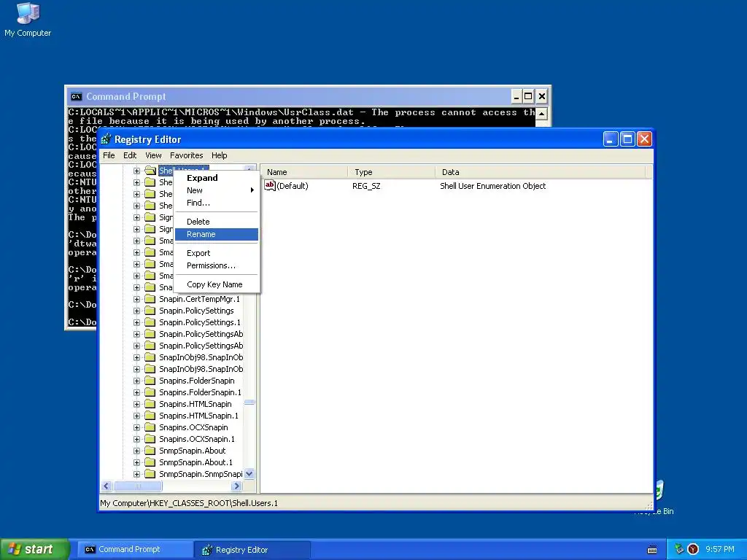The height and width of the screenshot is (560, 747).
Task: Choose Delete from context menu
Action: tap(217, 222)
